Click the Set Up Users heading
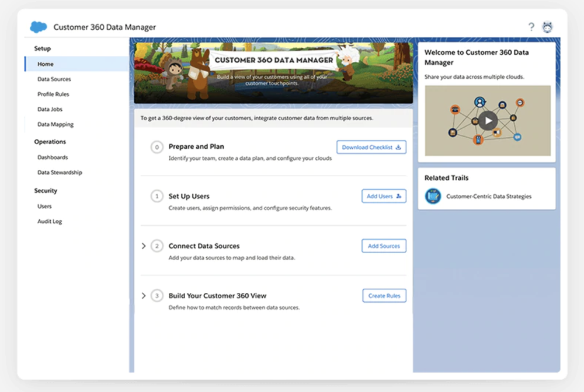584x392 pixels. pyautogui.click(x=189, y=196)
